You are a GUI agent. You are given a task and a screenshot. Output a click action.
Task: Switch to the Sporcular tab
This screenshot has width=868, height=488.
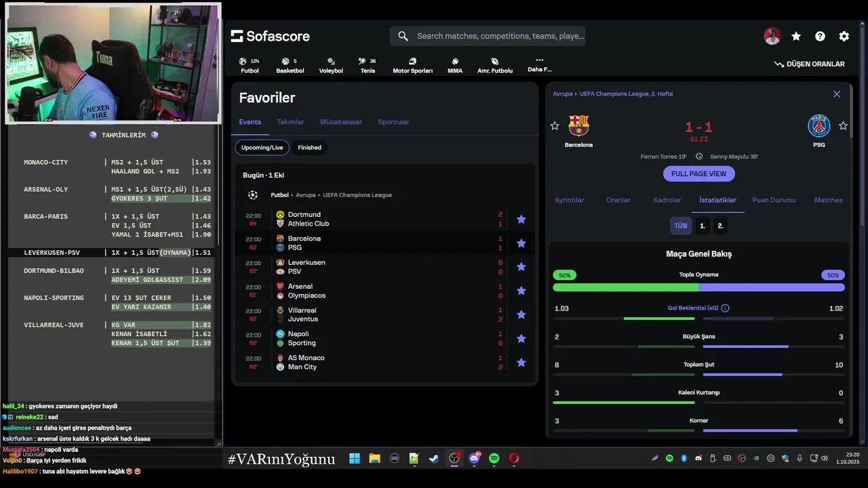(x=393, y=122)
